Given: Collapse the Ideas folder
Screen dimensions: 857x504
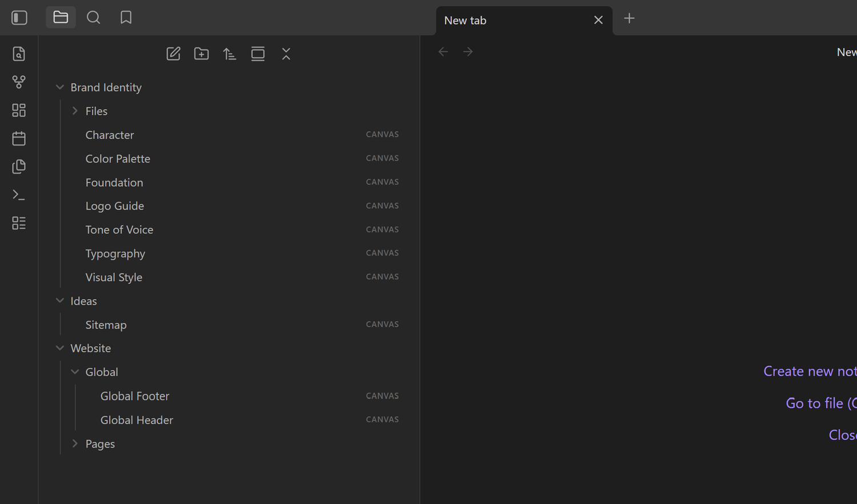Looking at the screenshot, I should [x=60, y=301].
